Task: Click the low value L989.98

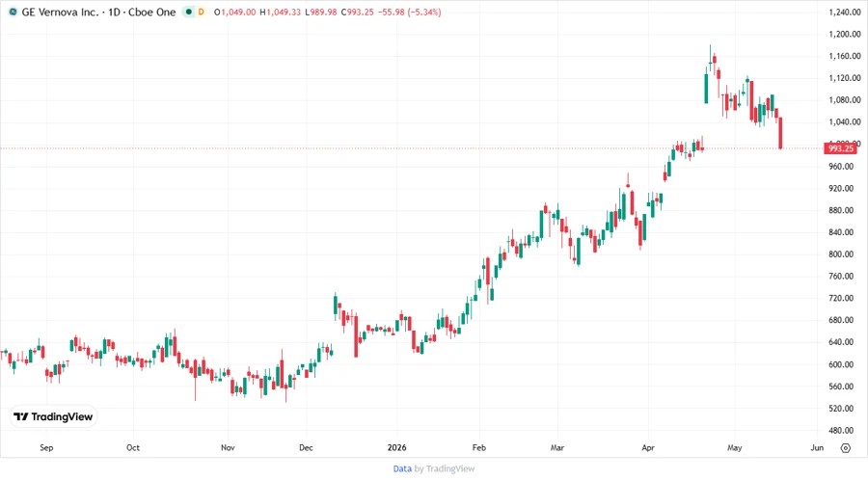Action: pyautogui.click(x=321, y=12)
